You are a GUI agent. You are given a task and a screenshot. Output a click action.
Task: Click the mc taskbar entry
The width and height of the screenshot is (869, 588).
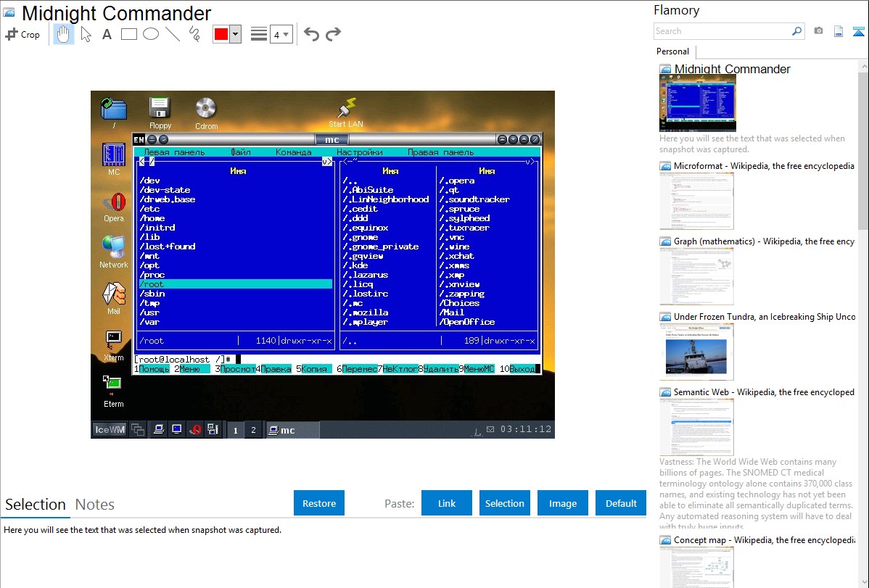pos(292,430)
